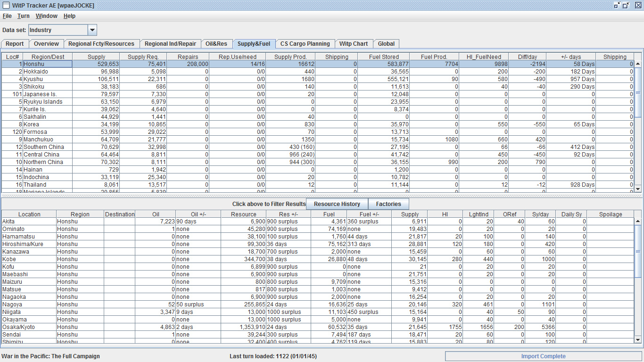This screenshot has width=644, height=362.
Task: Click Honshu's 583,877 Fuel Stored cell
Action: point(384,64)
